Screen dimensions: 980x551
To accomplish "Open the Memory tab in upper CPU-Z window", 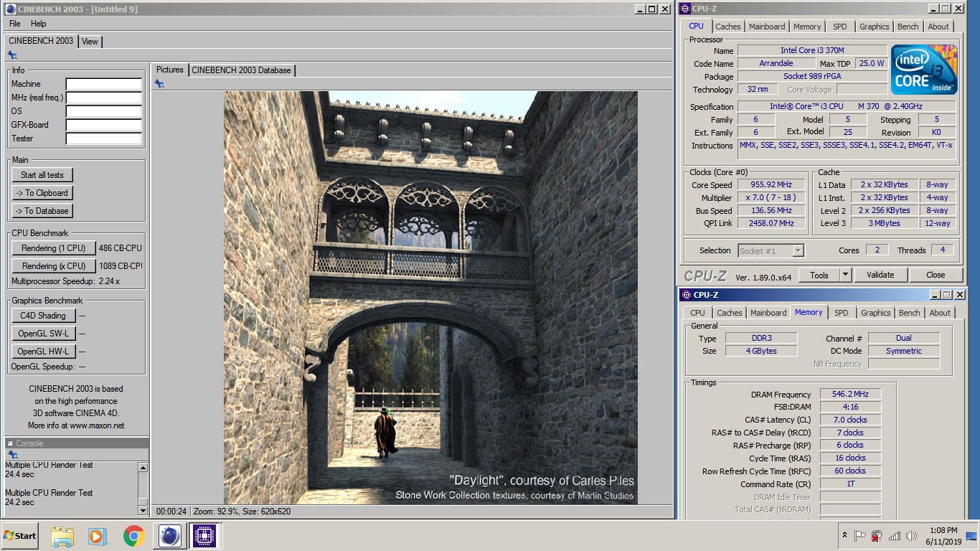I will 807,27.
